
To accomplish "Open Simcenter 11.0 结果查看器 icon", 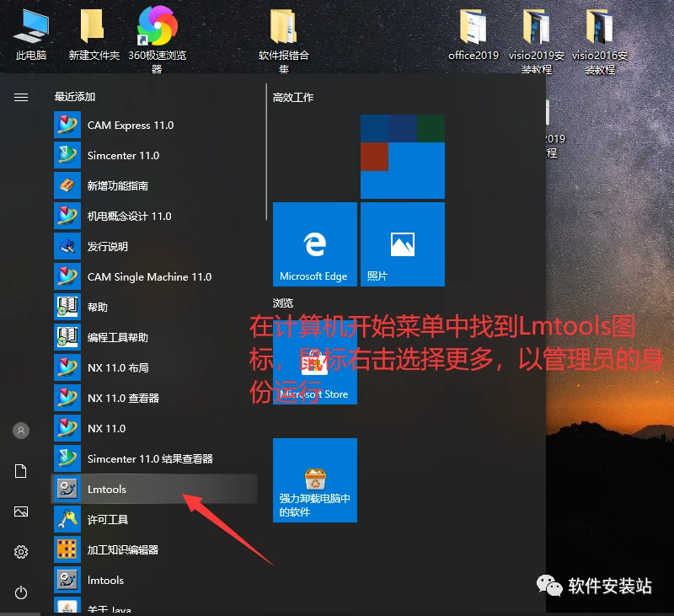I will point(67,458).
